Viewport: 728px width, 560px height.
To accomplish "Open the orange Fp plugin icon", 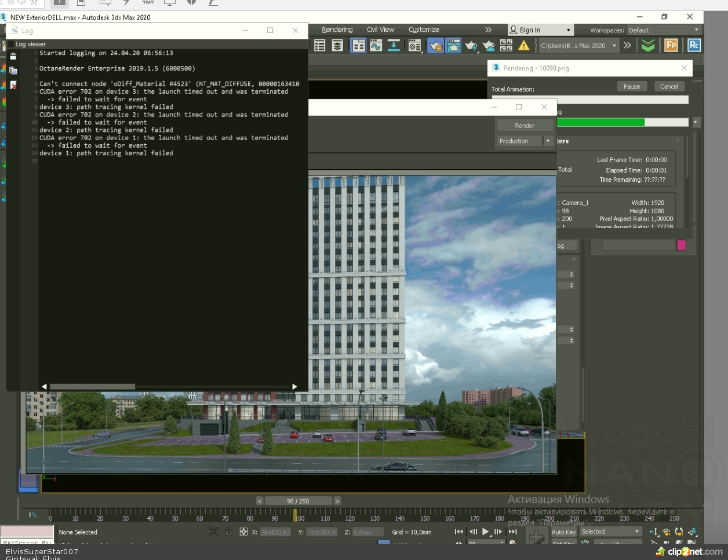I will click(x=671, y=45).
